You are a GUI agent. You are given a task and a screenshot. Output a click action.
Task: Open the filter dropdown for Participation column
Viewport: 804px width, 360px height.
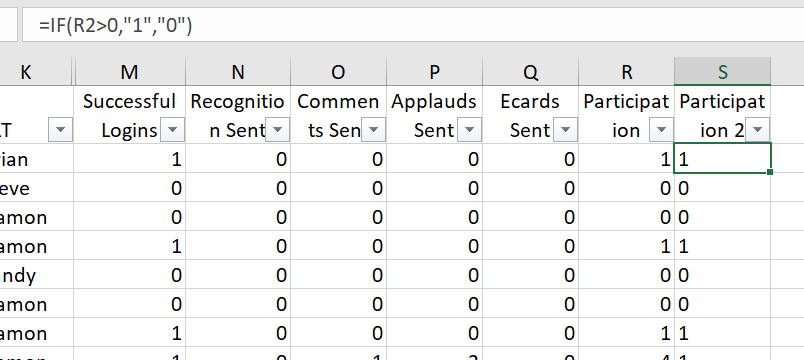tap(661, 130)
